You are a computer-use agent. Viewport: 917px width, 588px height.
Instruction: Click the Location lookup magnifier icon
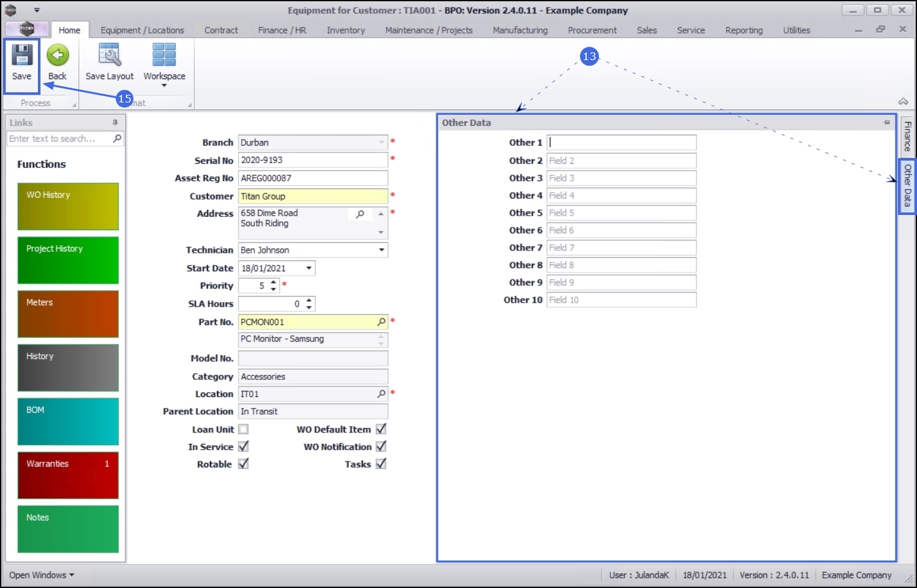click(x=381, y=394)
